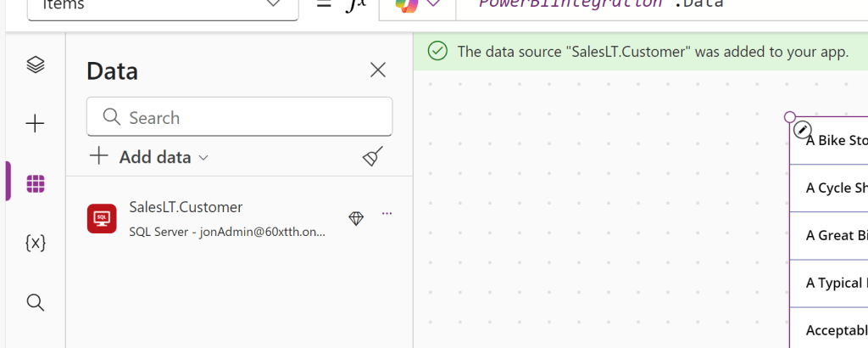Expand the Add data dropdown
This screenshot has width=868, height=348.
tap(150, 157)
